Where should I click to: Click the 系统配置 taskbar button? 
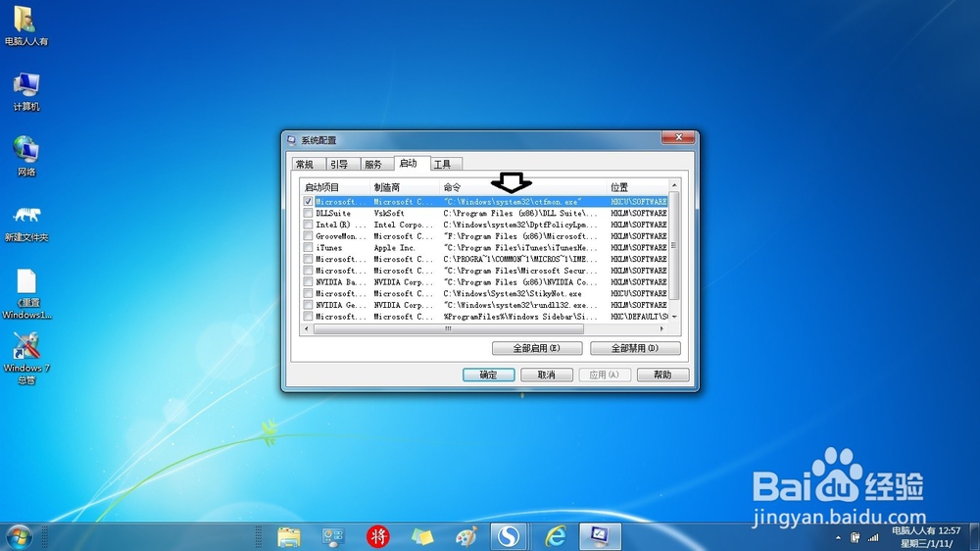600,536
